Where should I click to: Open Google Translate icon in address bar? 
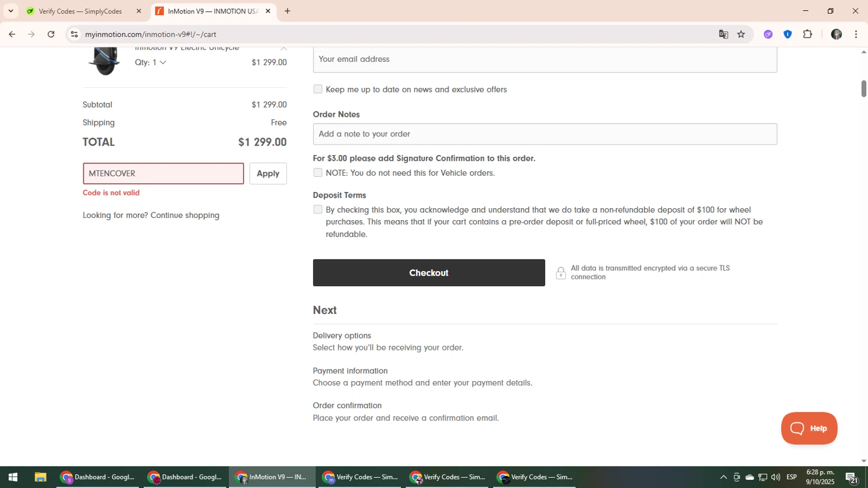[x=723, y=35]
